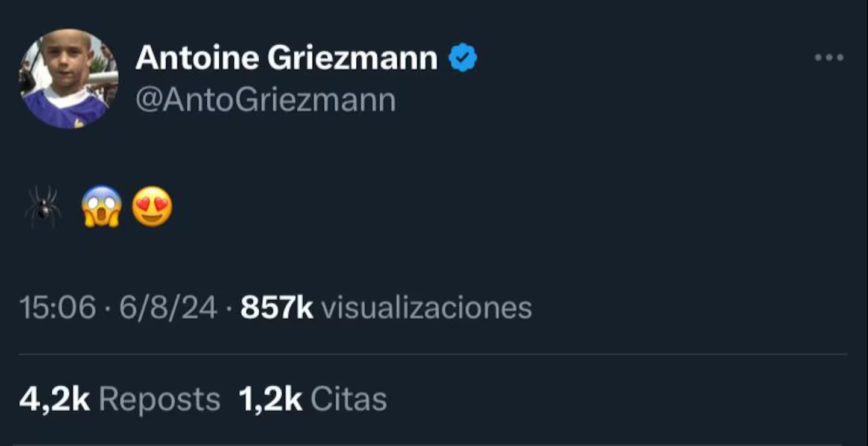Open the 1,2k Citas list
Screen dimensions: 868x446
[x=313, y=399]
